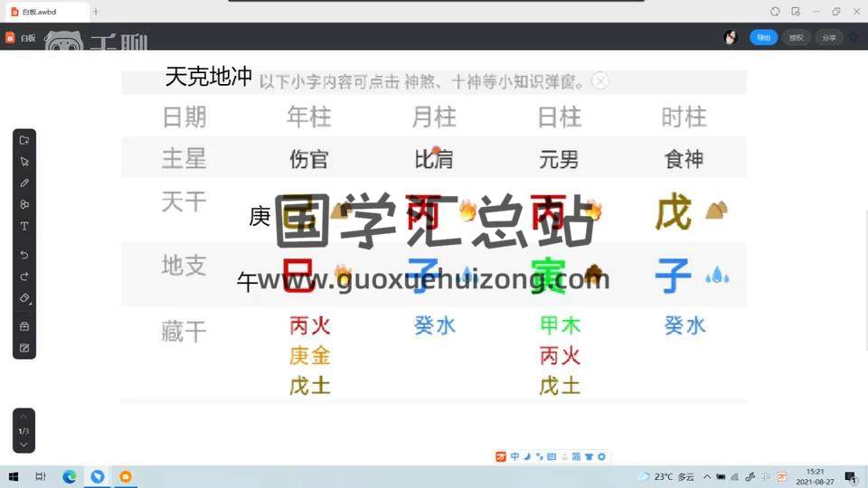Open Microsoft Edge from the taskbar
The width and height of the screenshot is (868, 488).
point(69,476)
